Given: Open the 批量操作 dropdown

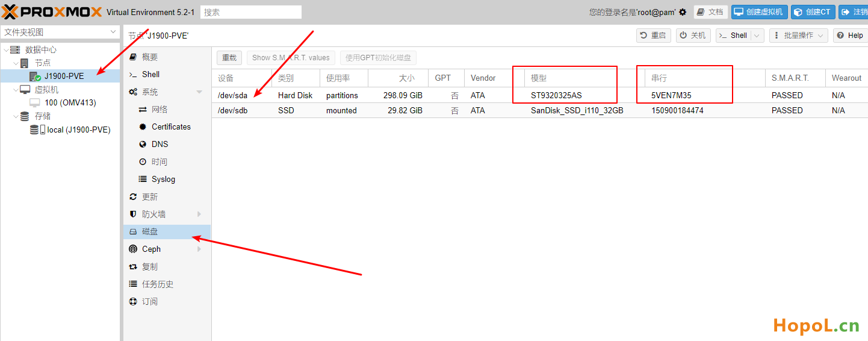Looking at the screenshot, I should click(x=798, y=36).
